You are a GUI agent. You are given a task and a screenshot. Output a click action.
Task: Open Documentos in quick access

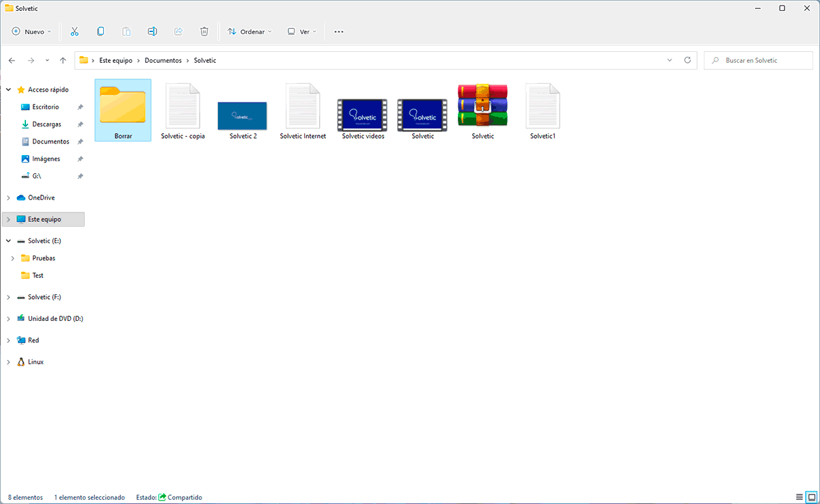point(51,141)
